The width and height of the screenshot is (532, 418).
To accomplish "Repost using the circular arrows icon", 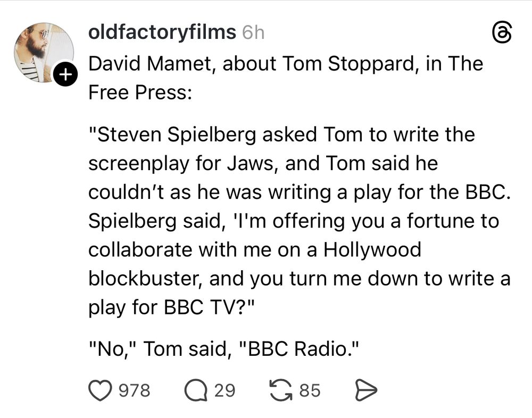I will click(280, 390).
